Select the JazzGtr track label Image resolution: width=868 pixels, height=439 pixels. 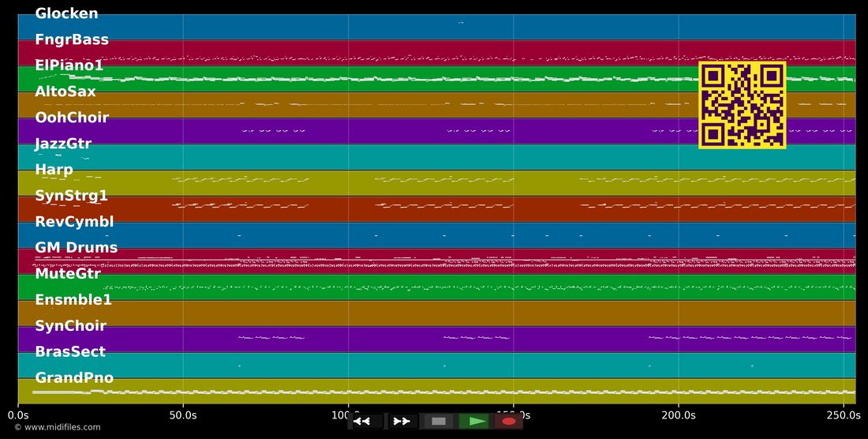(x=63, y=144)
